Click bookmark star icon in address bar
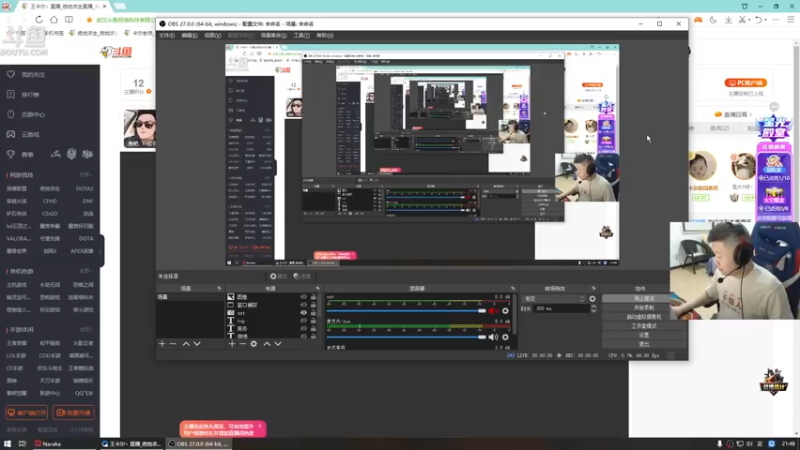The width and height of the screenshot is (800, 450). [89, 19]
